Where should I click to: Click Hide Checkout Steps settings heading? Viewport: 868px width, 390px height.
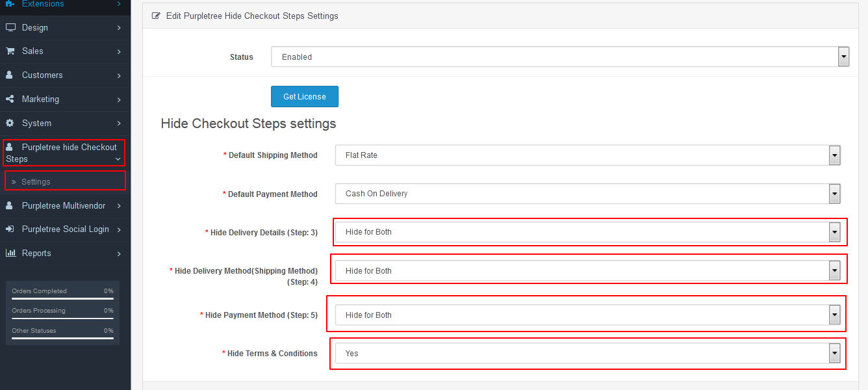click(248, 123)
